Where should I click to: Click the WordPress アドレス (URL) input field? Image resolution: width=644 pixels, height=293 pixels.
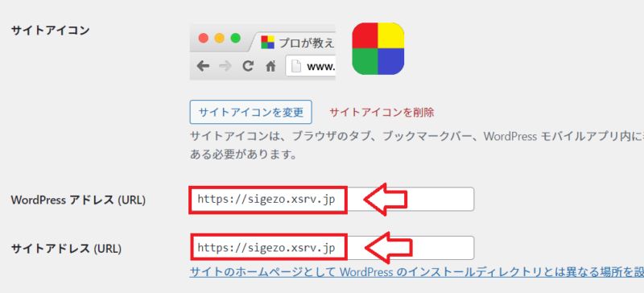pyautogui.click(x=332, y=200)
